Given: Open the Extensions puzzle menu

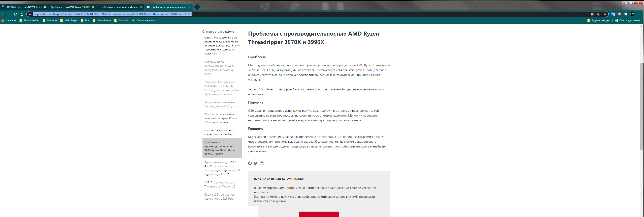Looking at the screenshot, I should pos(626,14).
